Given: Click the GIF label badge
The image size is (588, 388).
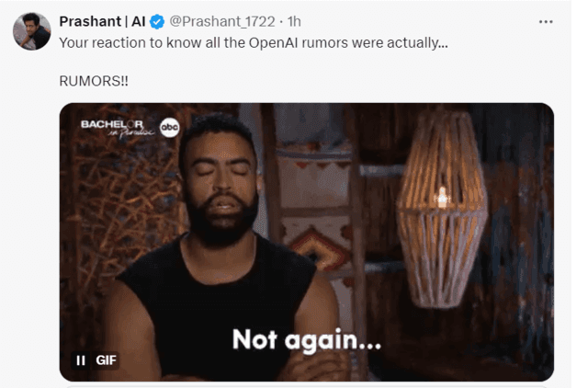Looking at the screenshot, I should 107,360.
